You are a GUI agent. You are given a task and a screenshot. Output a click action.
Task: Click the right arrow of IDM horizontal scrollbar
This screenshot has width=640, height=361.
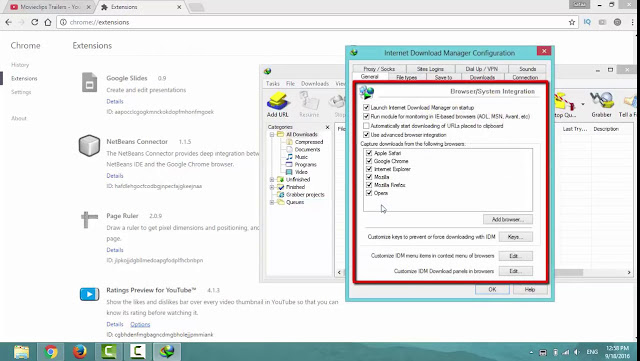click(629, 272)
